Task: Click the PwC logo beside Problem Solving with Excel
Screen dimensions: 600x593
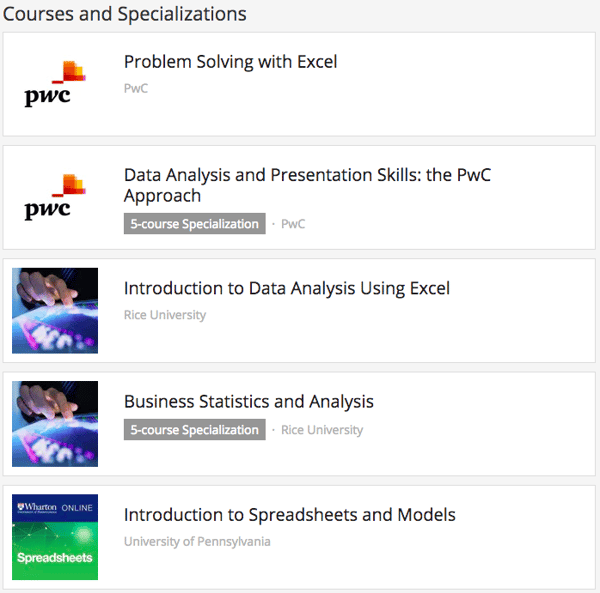Action: [x=55, y=84]
